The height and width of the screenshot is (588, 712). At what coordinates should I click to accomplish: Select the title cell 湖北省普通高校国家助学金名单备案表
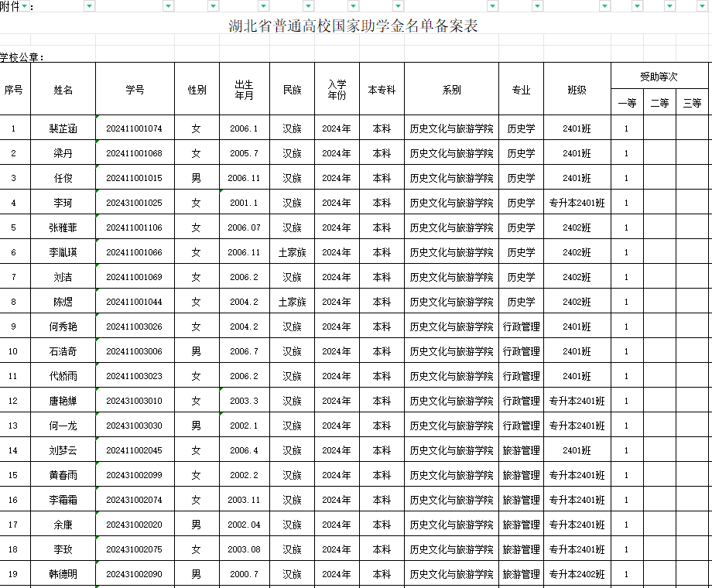pos(353,26)
